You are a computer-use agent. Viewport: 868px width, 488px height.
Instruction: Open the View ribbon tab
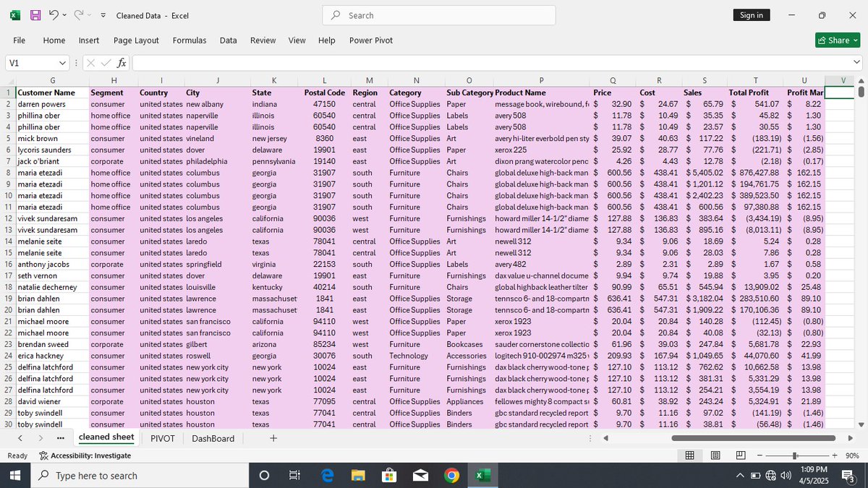297,40
